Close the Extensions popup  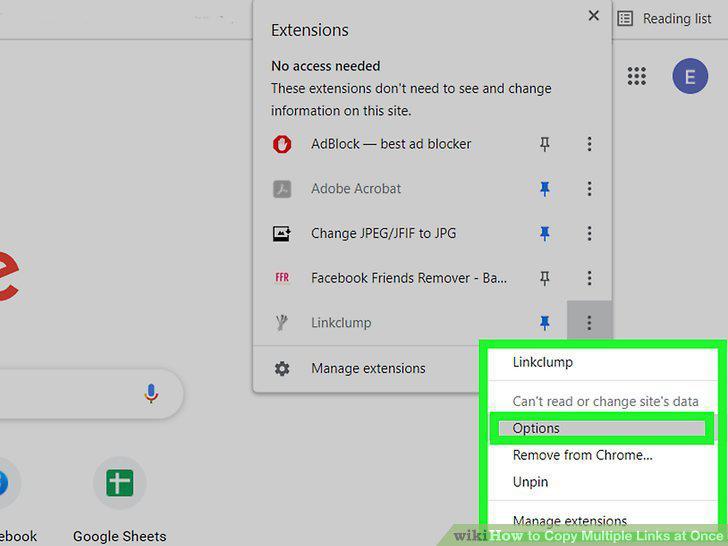tap(593, 16)
